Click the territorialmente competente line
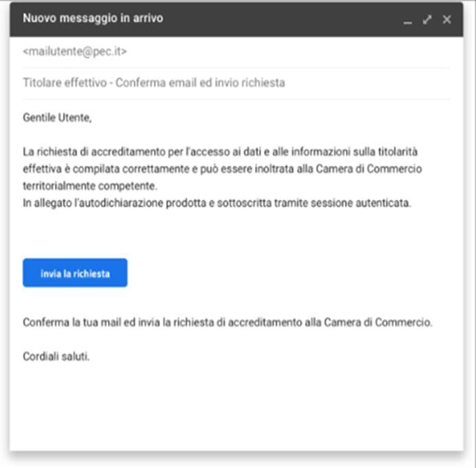Viewport: 476px width, 468px height. pos(90,186)
